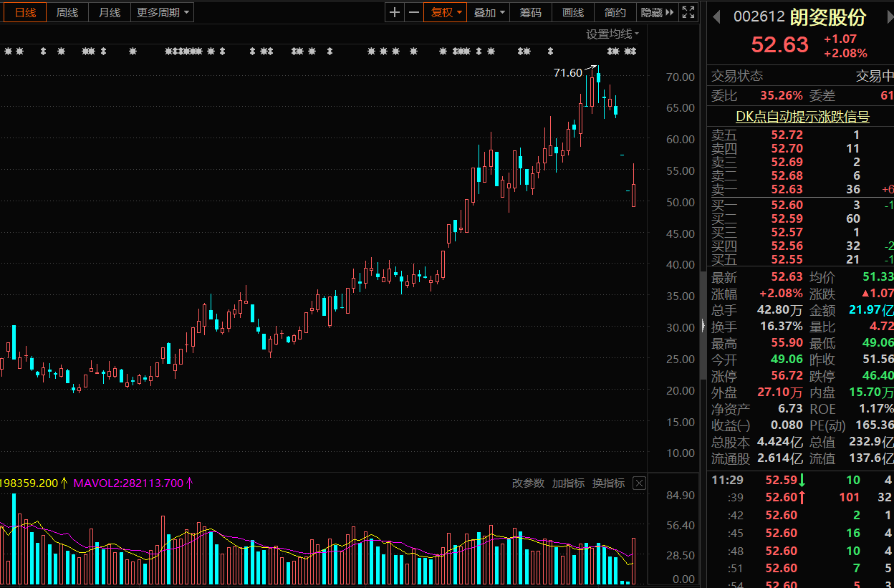
Task: Open the DK点自动提示涨跌信号 link
Action: pyautogui.click(x=802, y=116)
